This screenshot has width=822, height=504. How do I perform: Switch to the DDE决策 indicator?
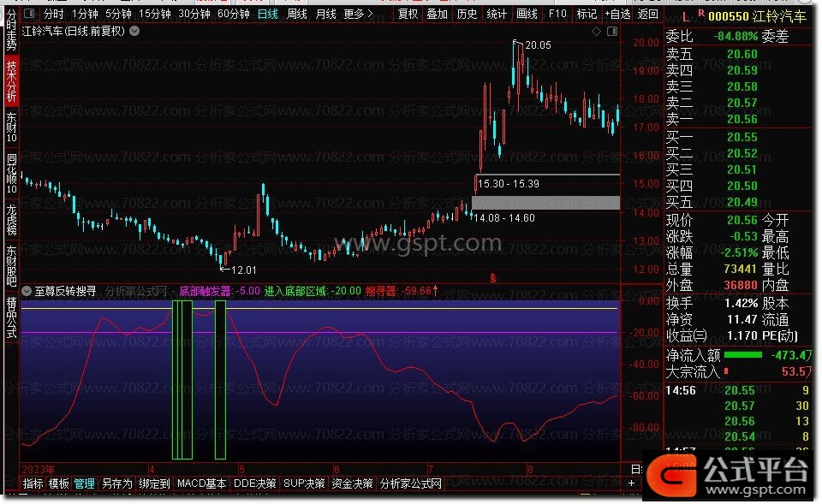255,483
